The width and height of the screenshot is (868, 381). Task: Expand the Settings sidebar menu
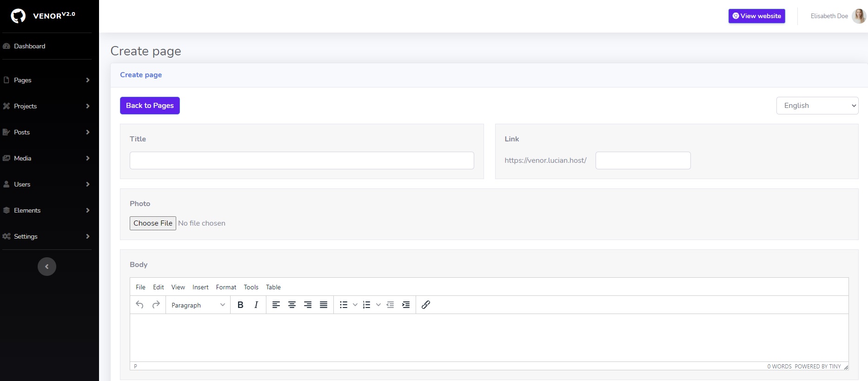(46, 236)
